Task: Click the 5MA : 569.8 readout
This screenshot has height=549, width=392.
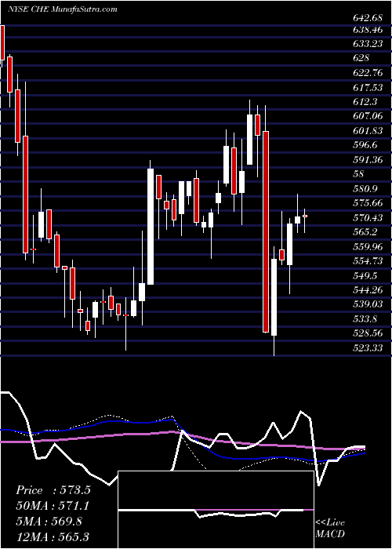Action: [49, 522]
